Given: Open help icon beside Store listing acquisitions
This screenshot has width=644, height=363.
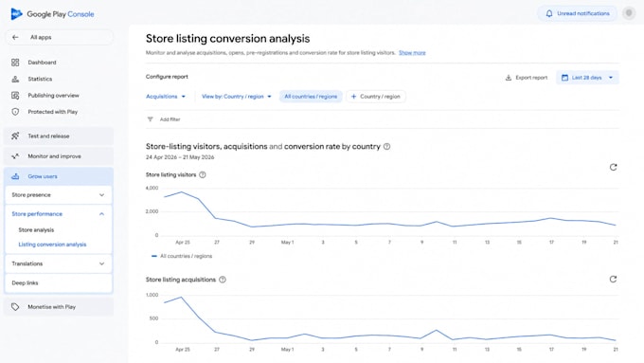Looking at the screenshot, I should click(223, 280).
